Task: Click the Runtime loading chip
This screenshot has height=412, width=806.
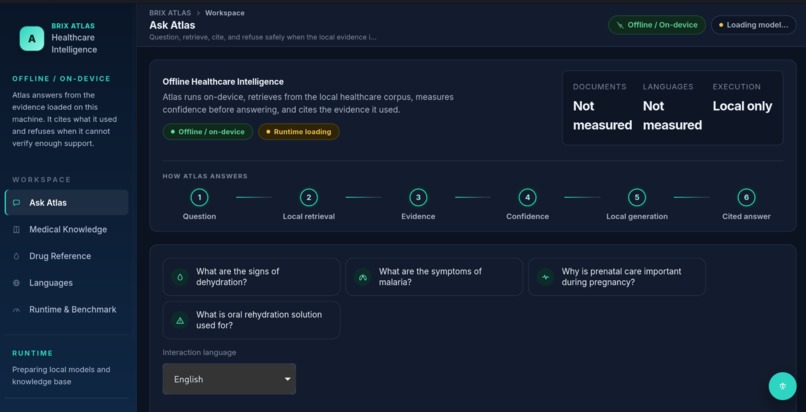Action: pyautogui.click(x=299, y=132)
